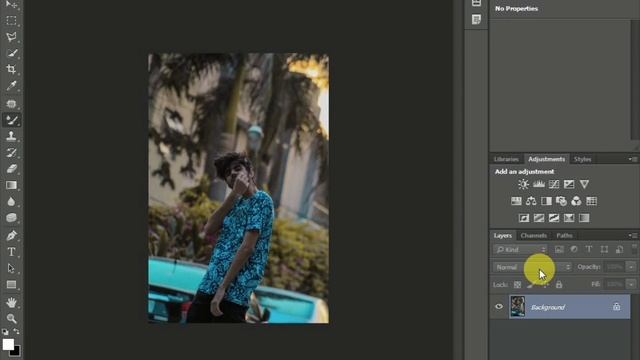Viewport: 640px width, 360px height.
Task: Select the History Brush tool
Action: [11, 153]
